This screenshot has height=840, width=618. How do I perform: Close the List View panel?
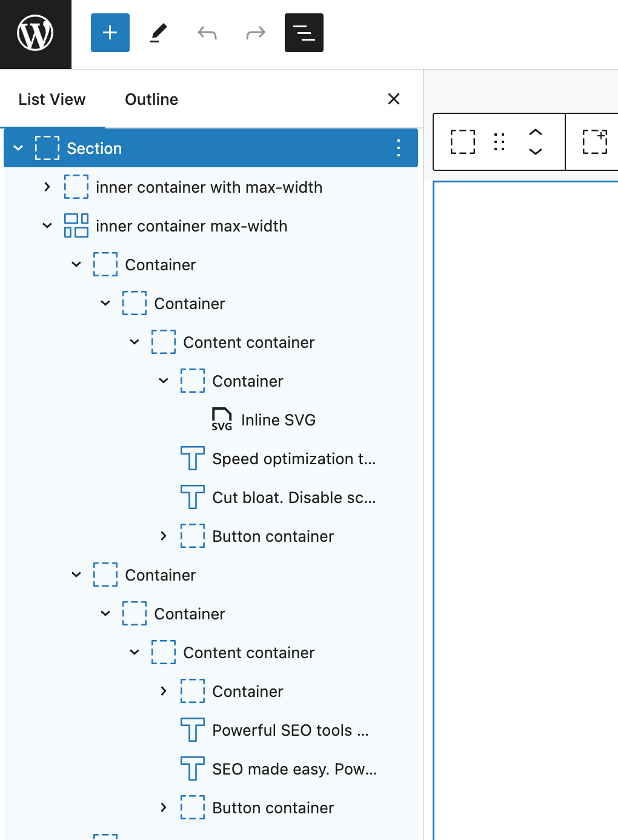[x=394, y=99]
